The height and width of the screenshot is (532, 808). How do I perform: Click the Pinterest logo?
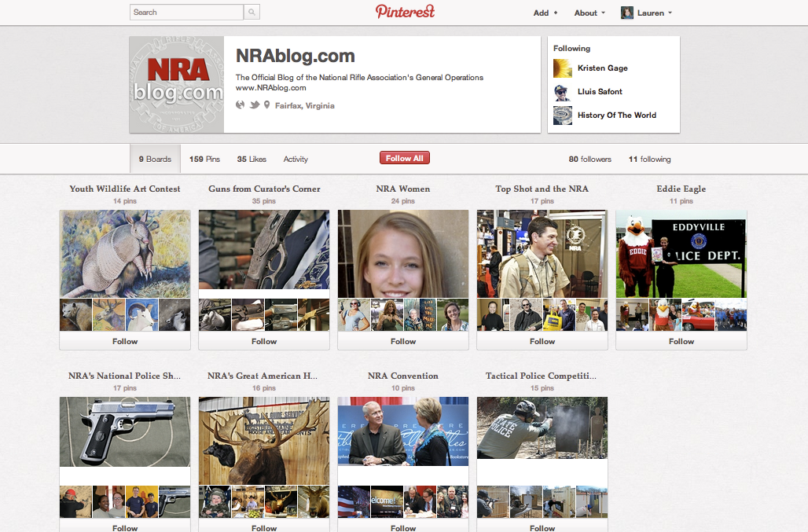click(x=405, y=12)
